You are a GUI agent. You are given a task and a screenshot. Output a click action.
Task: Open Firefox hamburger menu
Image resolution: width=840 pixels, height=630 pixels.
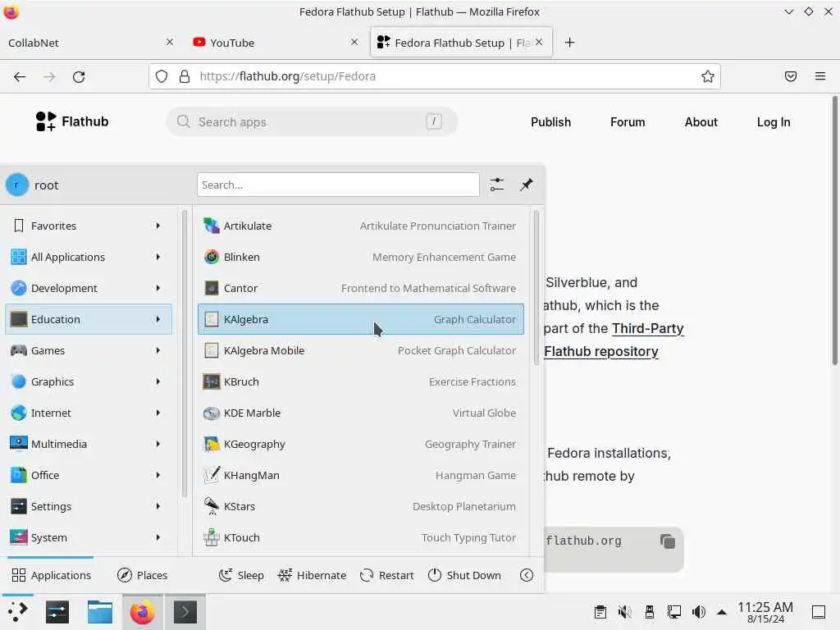[820, 76]
